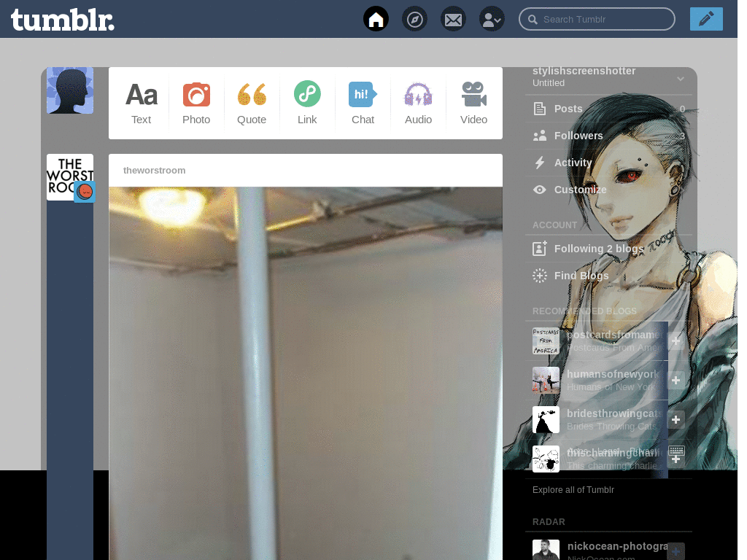Click the Following blogs icon
This screenshot has width=747, height=560.
click(x=539, y=249)
